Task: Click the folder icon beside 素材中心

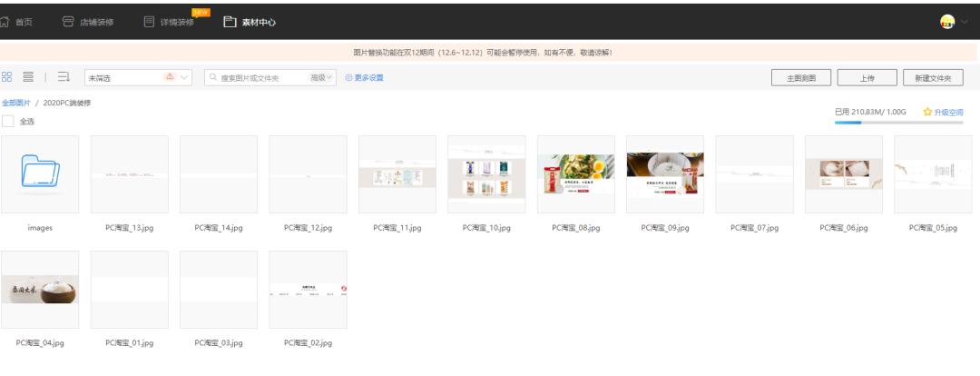Action: click(x=230, y=22)
